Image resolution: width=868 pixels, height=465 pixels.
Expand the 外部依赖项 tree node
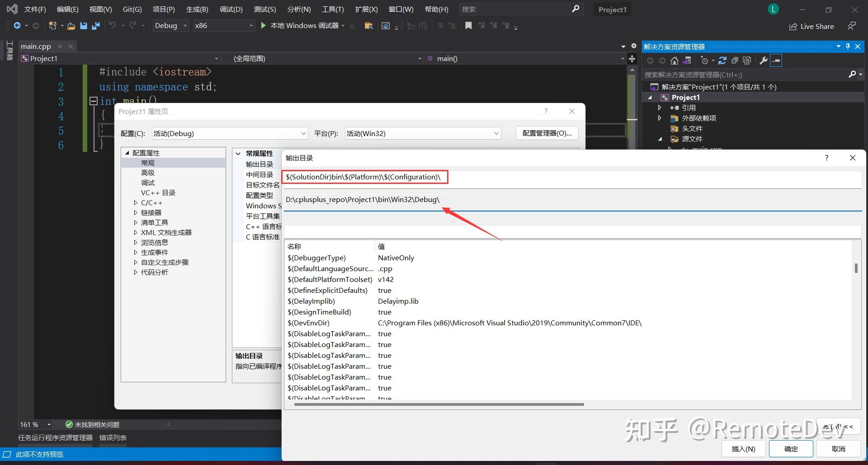pyautogui.click(x=660, y=118)
